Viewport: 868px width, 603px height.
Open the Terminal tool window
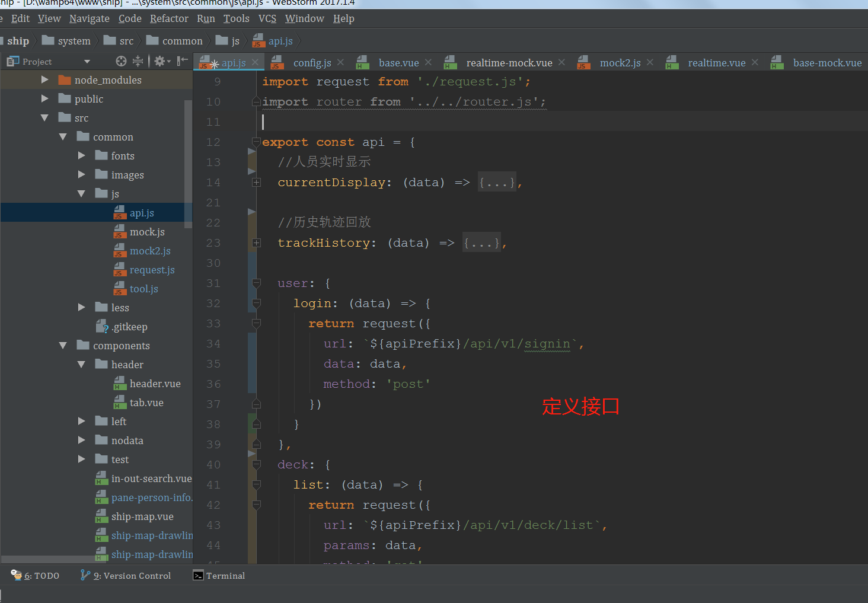coord(219,576)
